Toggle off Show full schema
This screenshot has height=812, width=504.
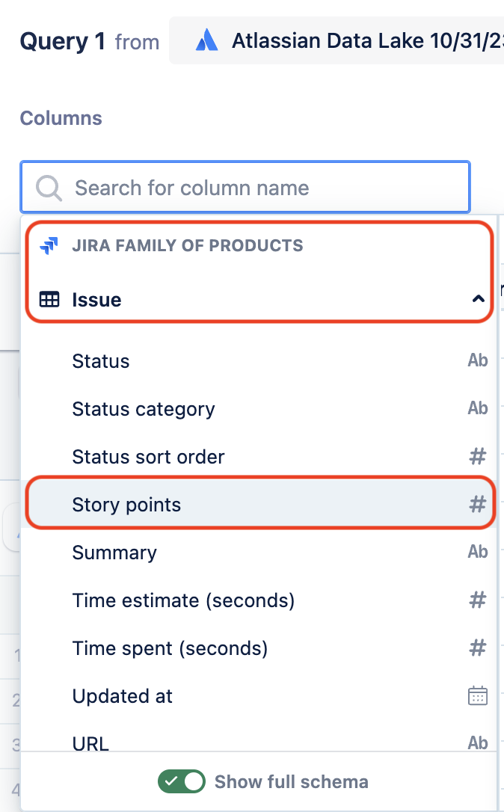click(182, 781)
